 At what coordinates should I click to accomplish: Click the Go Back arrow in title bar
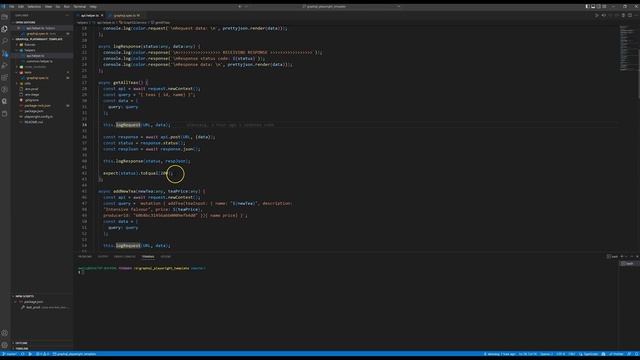coord(240,7)
